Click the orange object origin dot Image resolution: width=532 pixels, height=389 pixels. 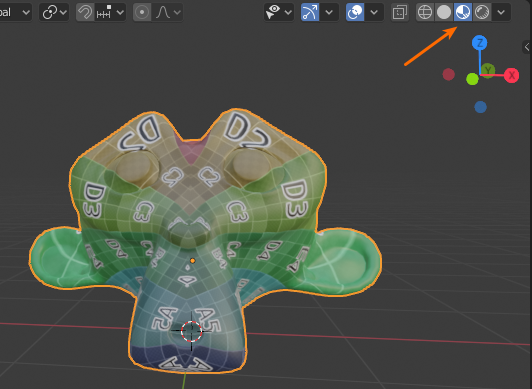(193, 261)
